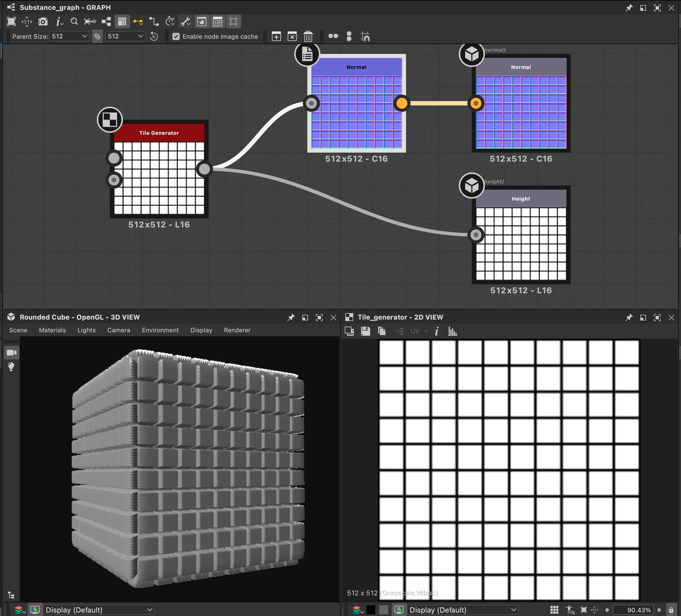Toggle the 2D view lock icon

click(671, 610)
